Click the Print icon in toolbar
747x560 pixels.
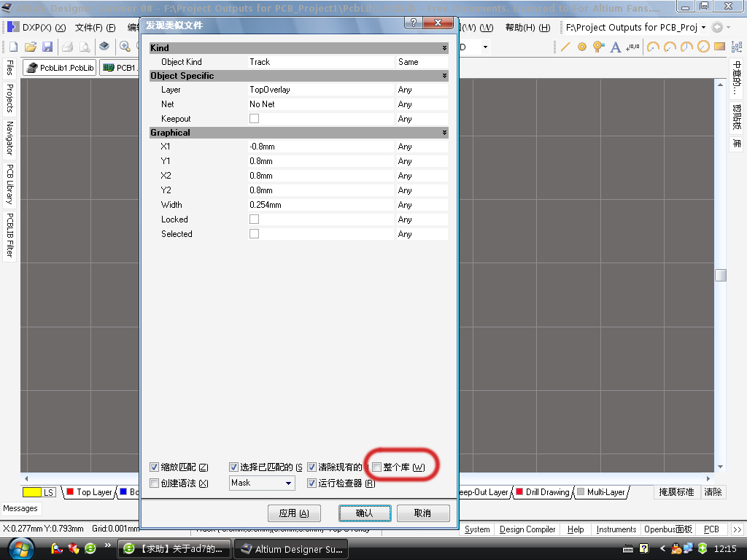click(x=68, y=47)
